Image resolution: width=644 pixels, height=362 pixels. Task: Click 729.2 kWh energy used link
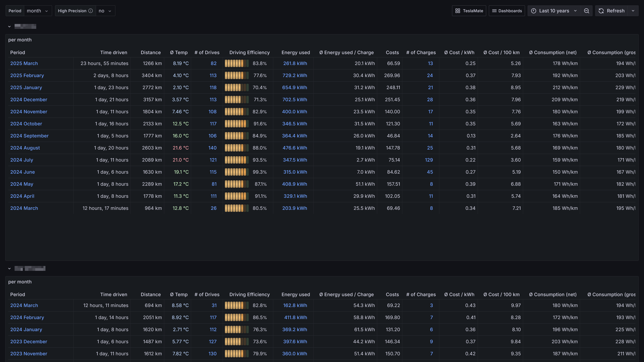pyautogui.click(x=294, y=75)
